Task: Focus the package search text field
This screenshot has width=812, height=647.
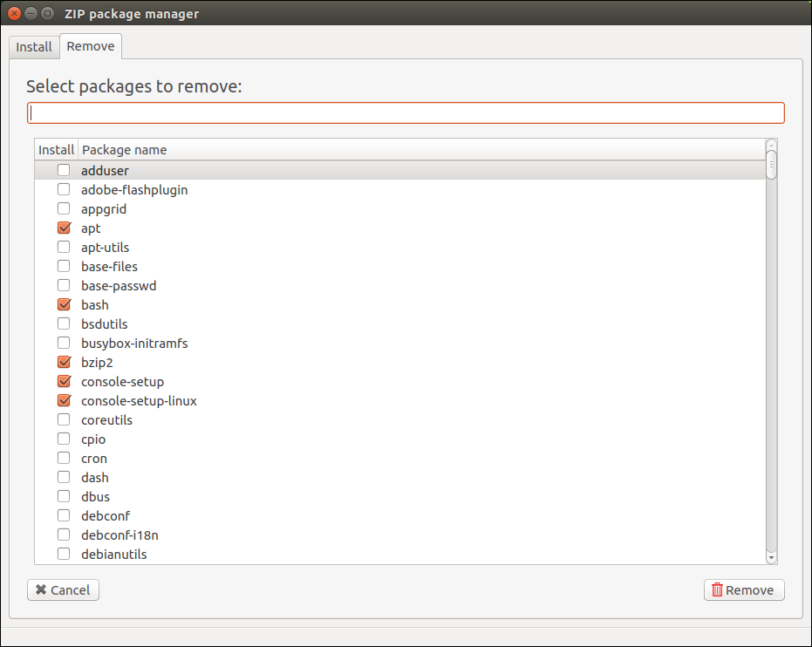Action: (x=406, y=113)
